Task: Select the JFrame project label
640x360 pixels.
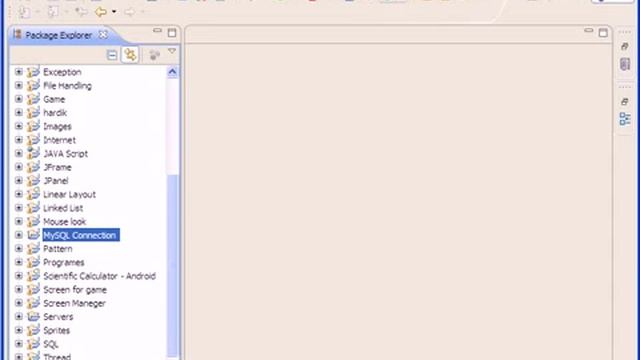Action: pyautogui.click(x=58, y=167)
